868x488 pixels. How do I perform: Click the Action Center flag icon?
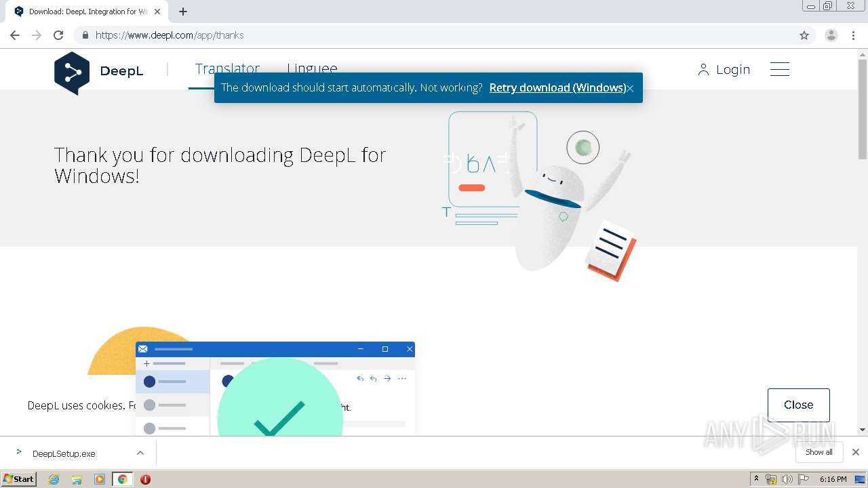pos(804,479)
